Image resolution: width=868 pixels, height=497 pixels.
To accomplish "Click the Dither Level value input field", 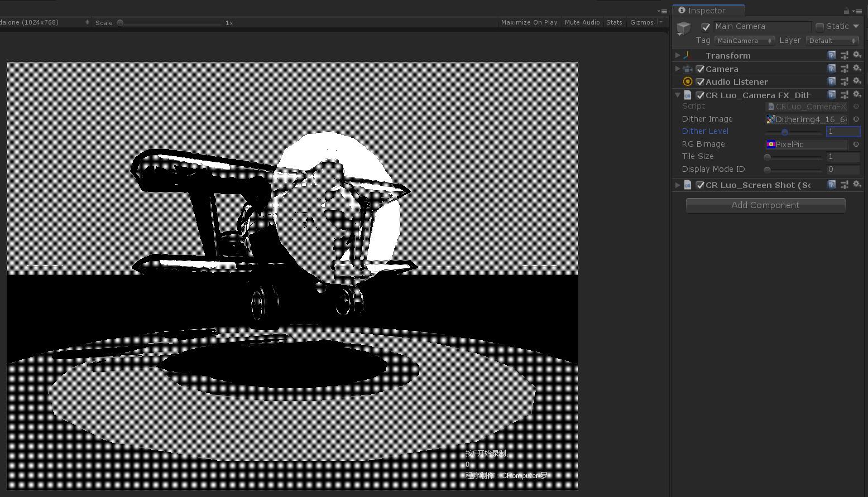I will click(x=843, y=131).
